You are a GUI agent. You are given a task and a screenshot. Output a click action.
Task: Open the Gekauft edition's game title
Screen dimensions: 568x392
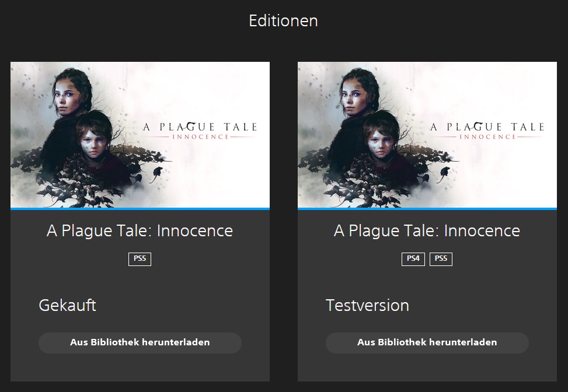pos(140,230)
